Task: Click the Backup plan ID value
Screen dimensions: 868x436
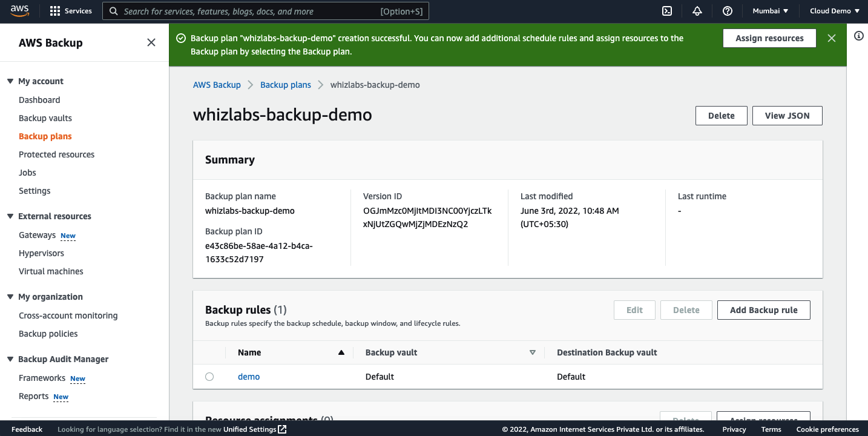Action: pos(259,253)
